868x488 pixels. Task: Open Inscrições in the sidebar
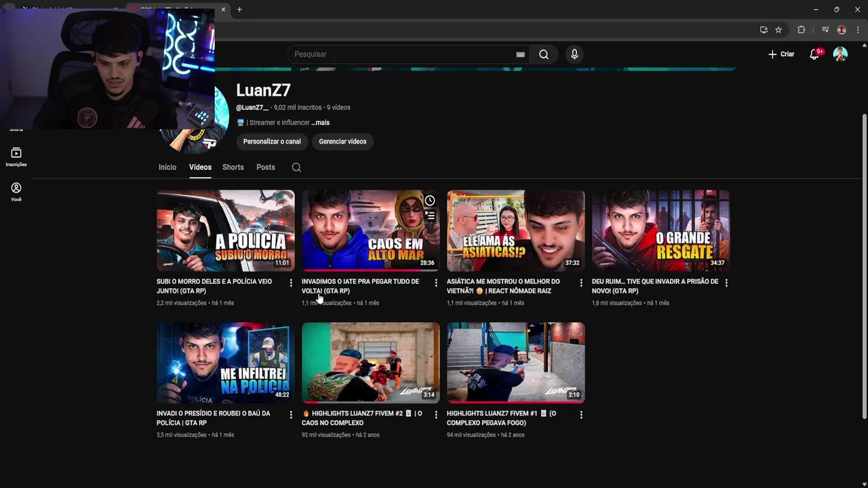click(x=16, y=157)
